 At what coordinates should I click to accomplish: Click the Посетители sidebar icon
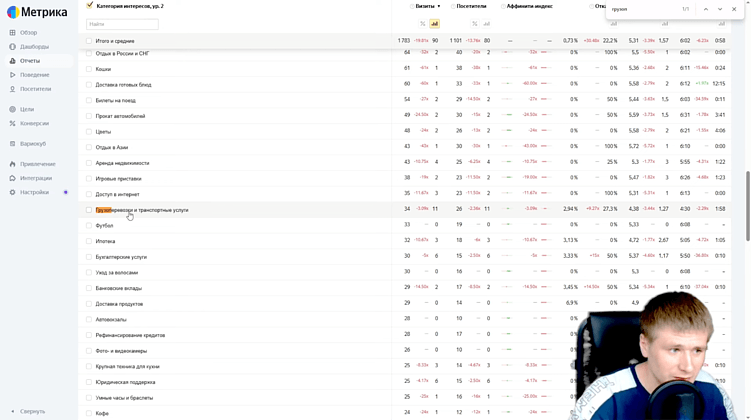click(x=12, y=89)
